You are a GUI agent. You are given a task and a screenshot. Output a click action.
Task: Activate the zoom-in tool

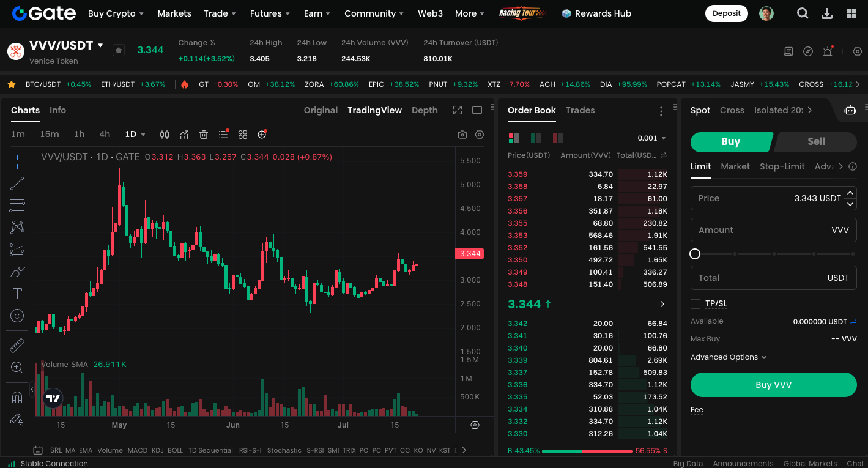click(17, 368)
